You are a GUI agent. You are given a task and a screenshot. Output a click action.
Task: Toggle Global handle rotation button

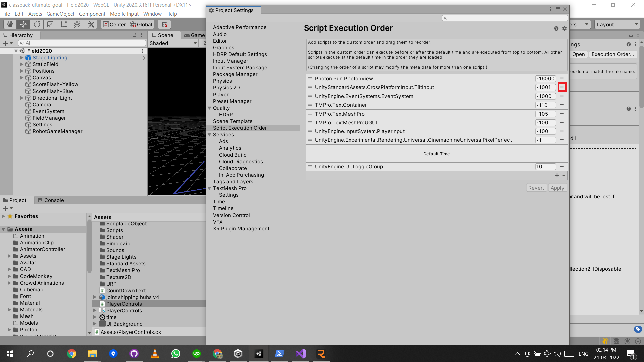(141, 24)
